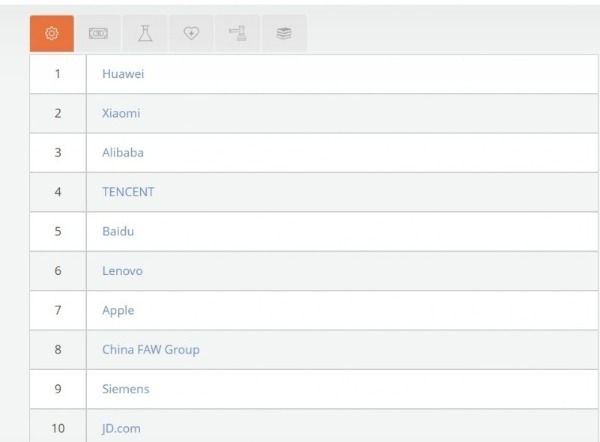Click the Lenovo link
This screenshot has width=600, height=442.
122,271
